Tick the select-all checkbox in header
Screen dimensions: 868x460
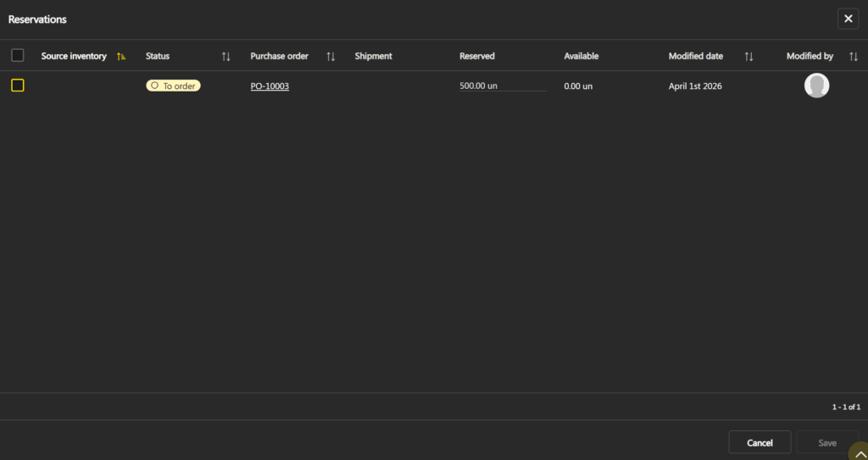[18, 56]
